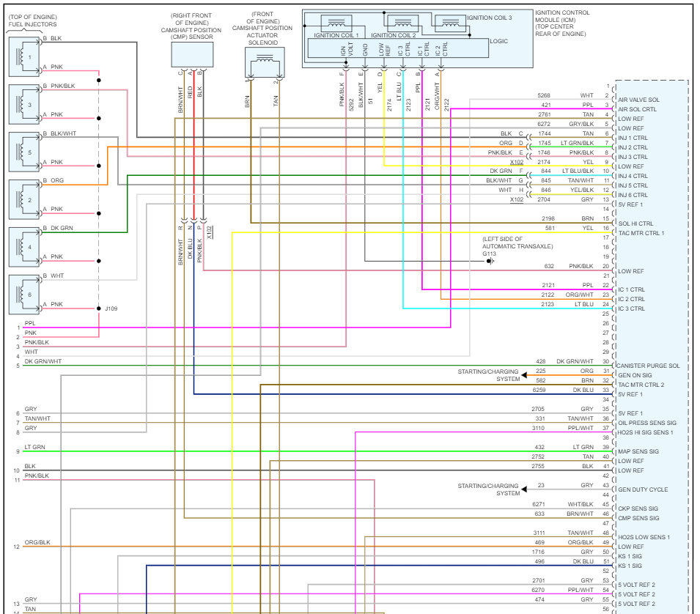Click the IGNITION COIL 3 caption
This screenshot has height=614, width=700.
[x=490, y=18]
